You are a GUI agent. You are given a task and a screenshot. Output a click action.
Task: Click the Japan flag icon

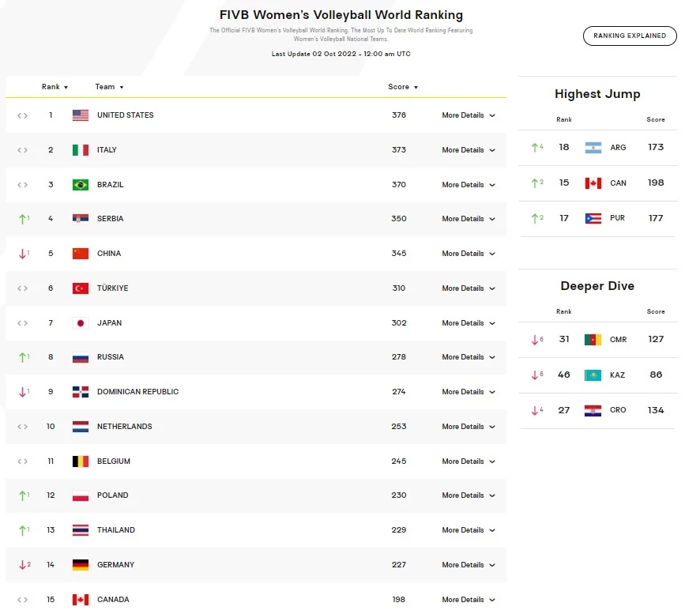[x=80, y=322]
